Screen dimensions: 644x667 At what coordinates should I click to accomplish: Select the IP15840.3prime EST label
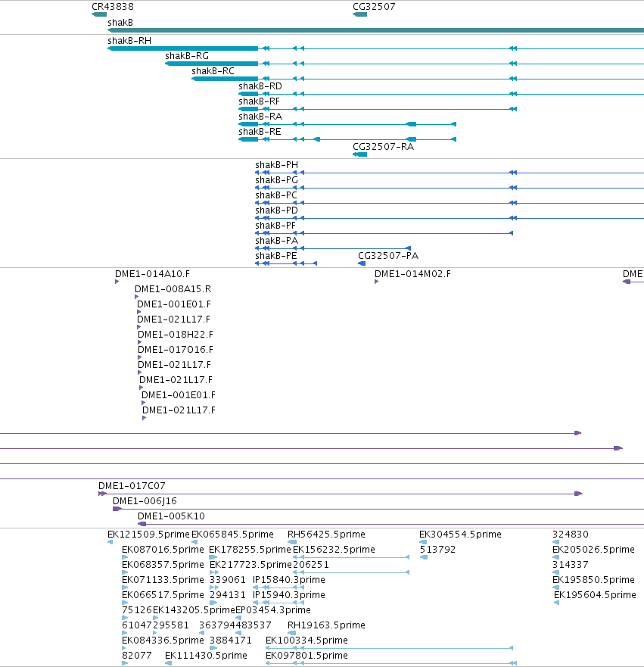pos(288,580)
